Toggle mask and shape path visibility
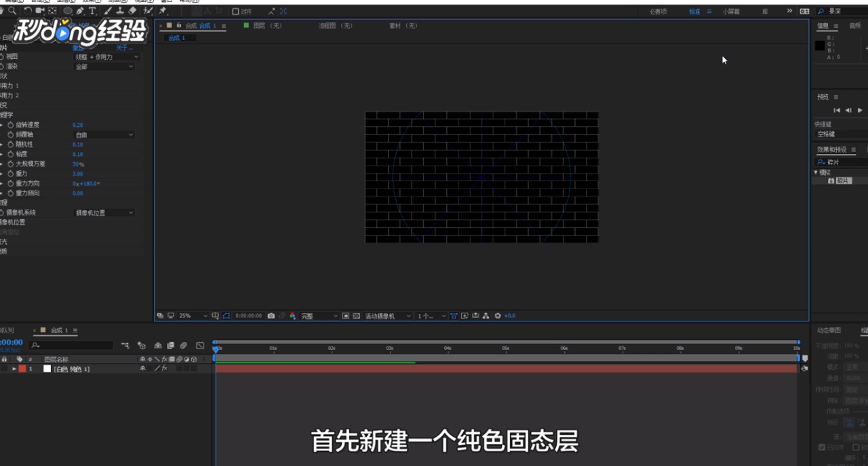The height and width of the screenshot is (466, 868). pos(226,316)
